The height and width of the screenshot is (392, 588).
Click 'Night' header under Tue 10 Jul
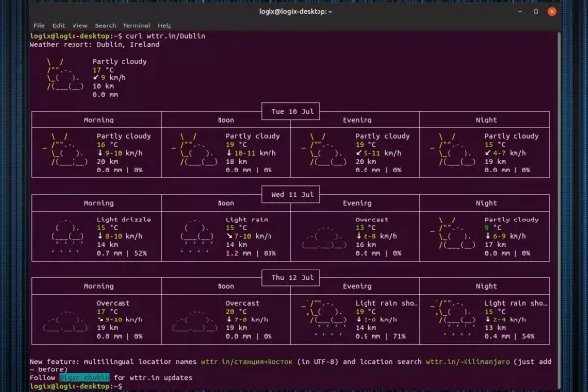pyautogui.click(x=486, y=120)
